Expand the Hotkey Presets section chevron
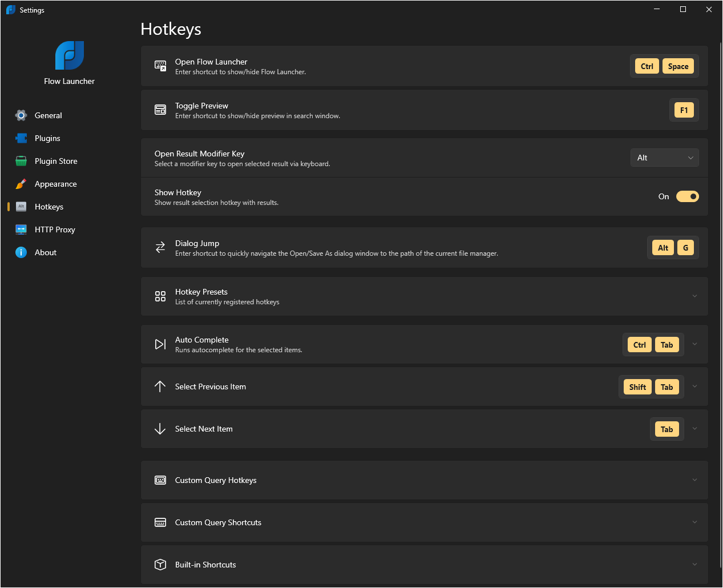This screenshot has width=723, height=588. (x=694, y=296)
